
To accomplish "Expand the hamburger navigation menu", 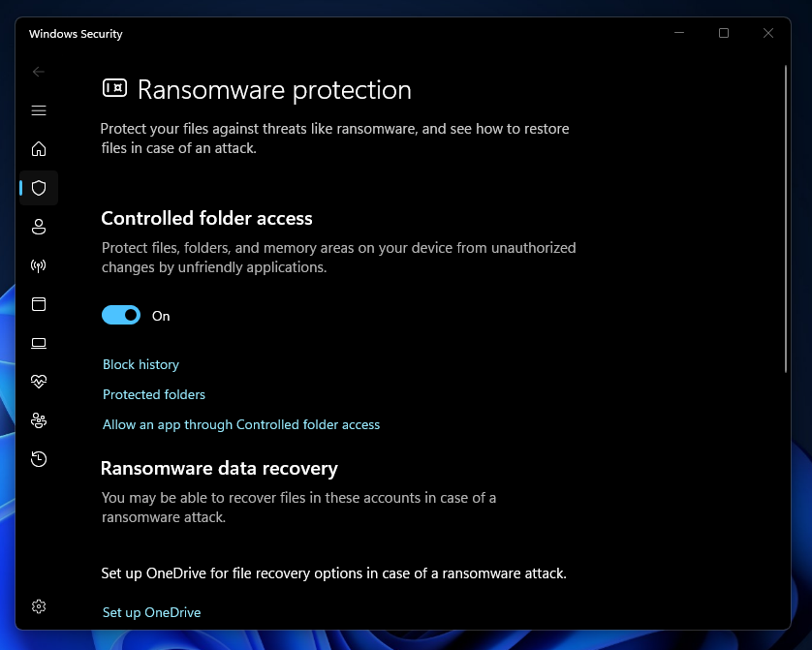I will pyautogui.click(x=39, y=110).
